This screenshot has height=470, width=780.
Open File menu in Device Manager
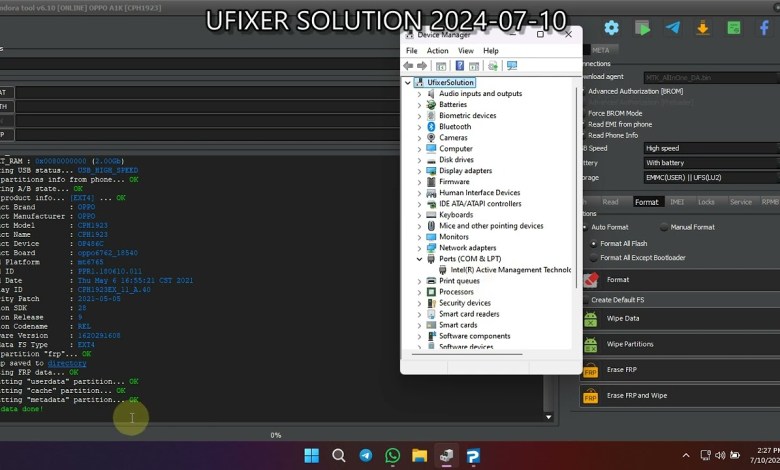click(x=411, y=51)
